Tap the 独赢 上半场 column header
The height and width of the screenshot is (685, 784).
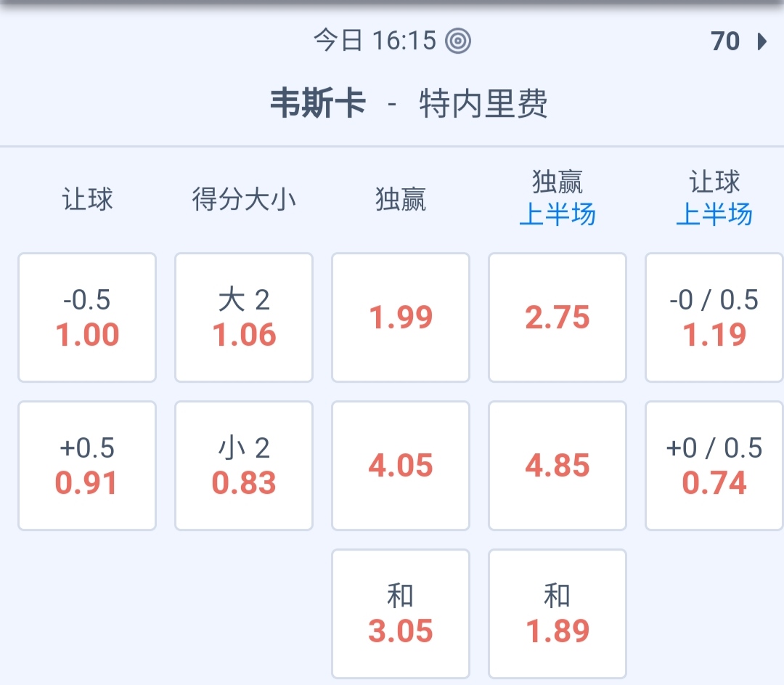558,198
